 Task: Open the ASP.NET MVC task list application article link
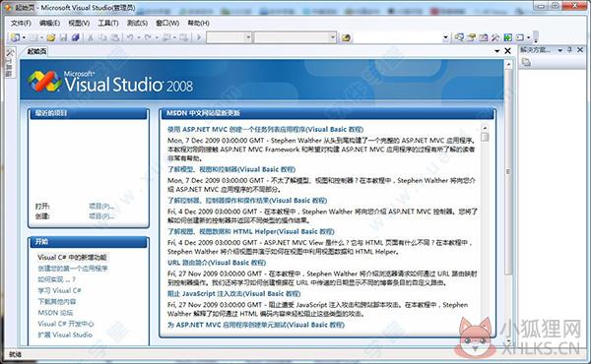[x=265, y=129]
